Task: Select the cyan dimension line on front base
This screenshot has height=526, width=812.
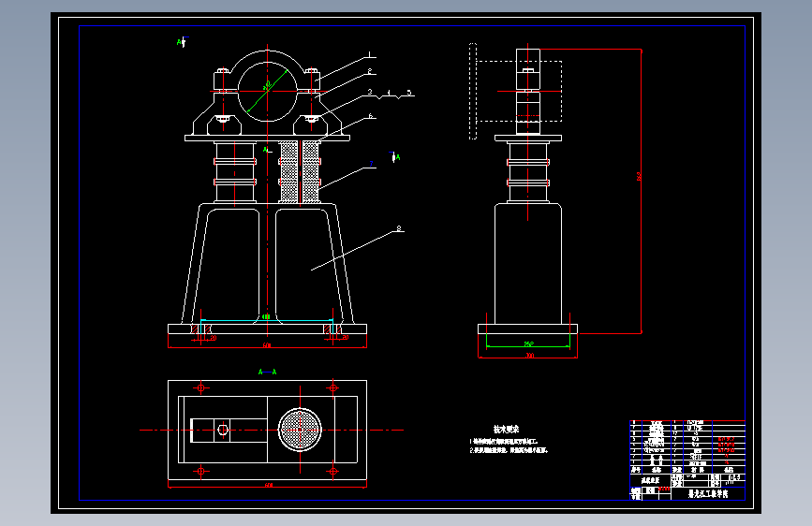Action: (266, 320)
